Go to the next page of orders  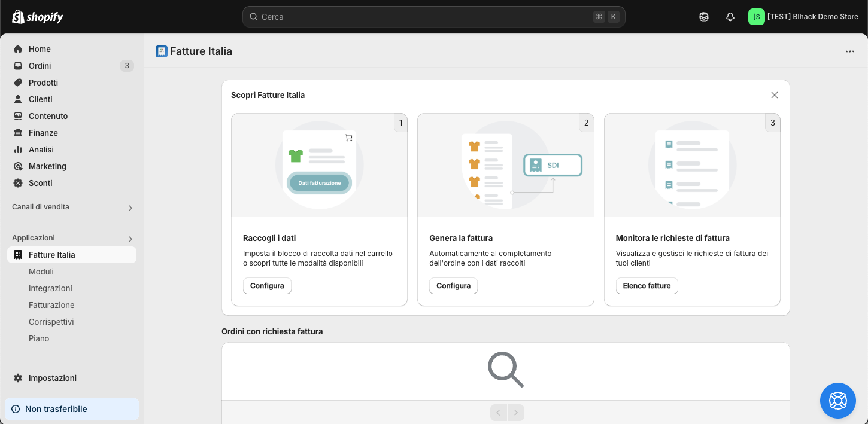click(516, 413)
